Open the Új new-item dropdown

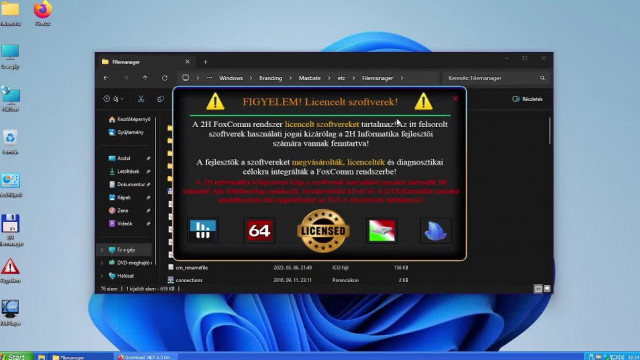coord(113,99)
